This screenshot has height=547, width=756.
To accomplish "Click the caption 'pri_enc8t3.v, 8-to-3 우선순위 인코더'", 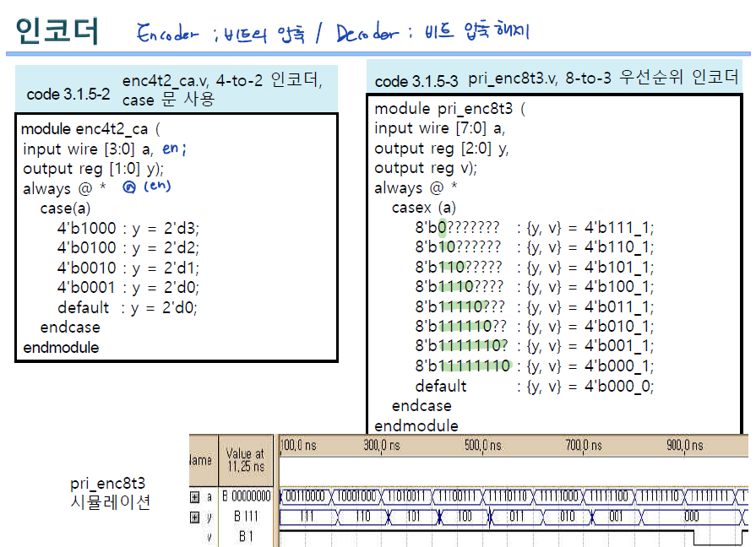I will tap(602, 77).
